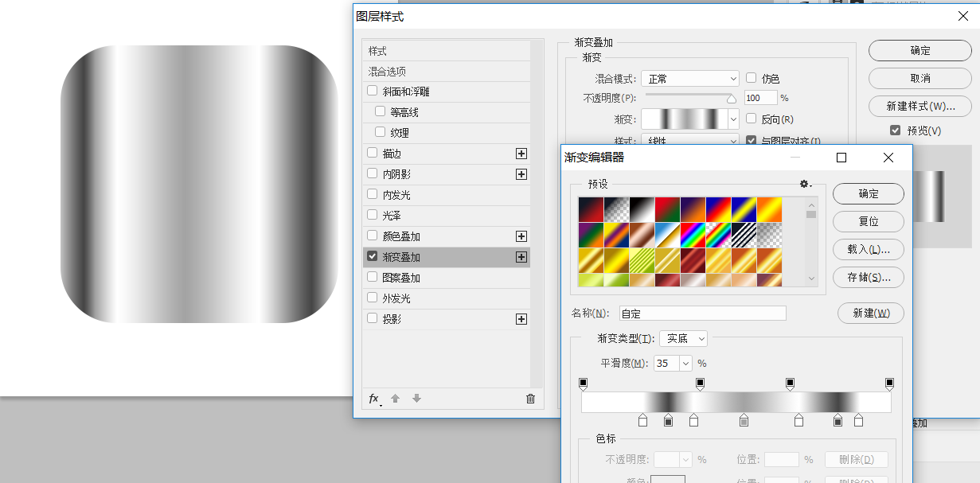The width and height of the screenshot is (980, 483).
Task: Click 取消 to cancel layer style
Action: pos(919,78)
